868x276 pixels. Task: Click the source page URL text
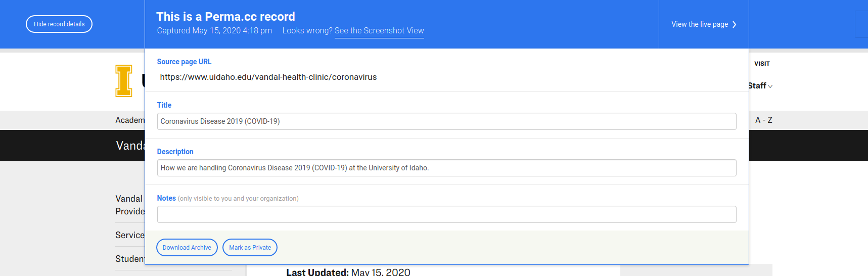[268, 77]
